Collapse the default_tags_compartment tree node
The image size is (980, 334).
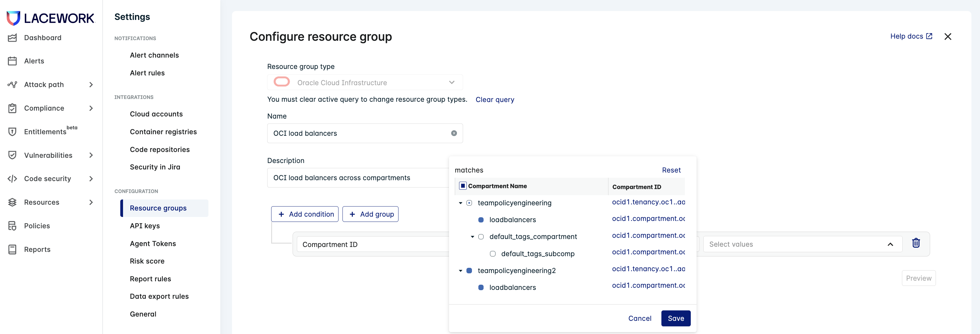472,237
